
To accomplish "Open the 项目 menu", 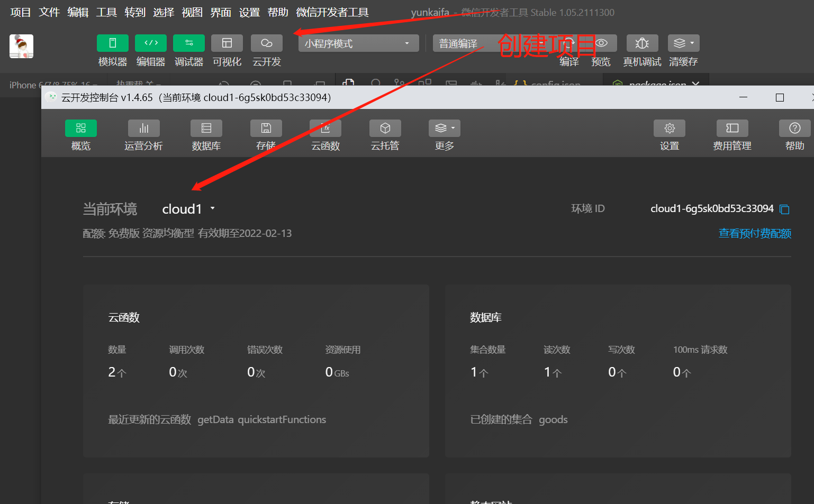I will [x=21, y=12].
